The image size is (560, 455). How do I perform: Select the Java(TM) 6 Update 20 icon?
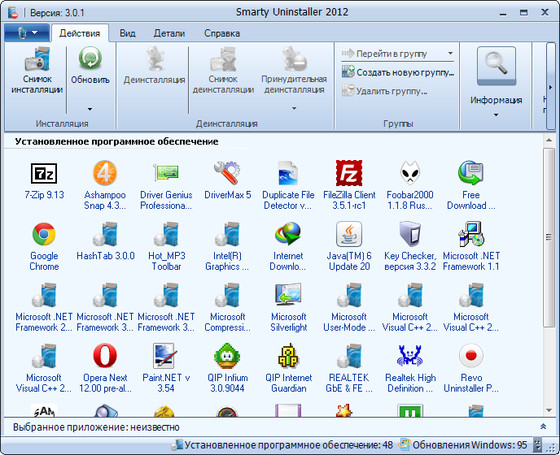point(349,234)
